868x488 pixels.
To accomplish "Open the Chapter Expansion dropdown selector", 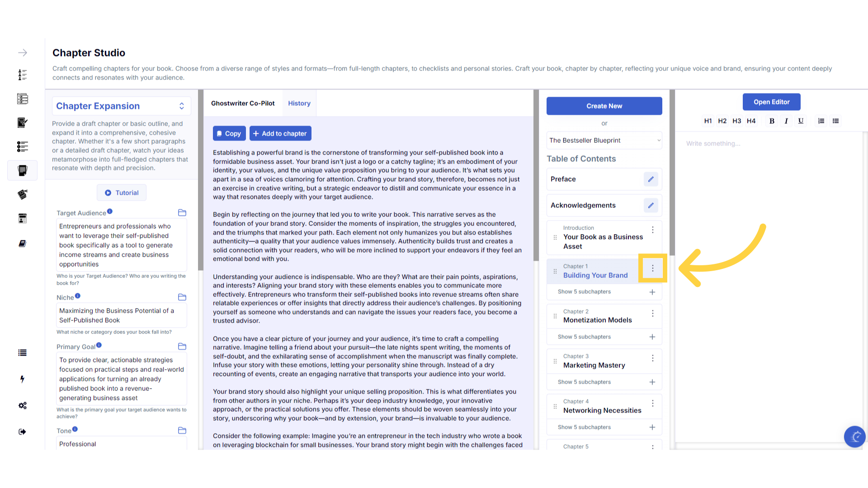I will [121, 106].
